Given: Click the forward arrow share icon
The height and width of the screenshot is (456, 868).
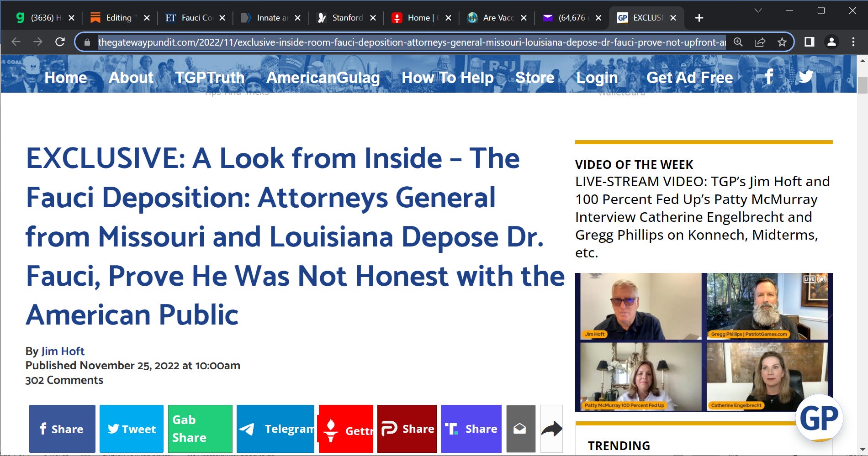Looking at the screenshot, I should (551, 429).
